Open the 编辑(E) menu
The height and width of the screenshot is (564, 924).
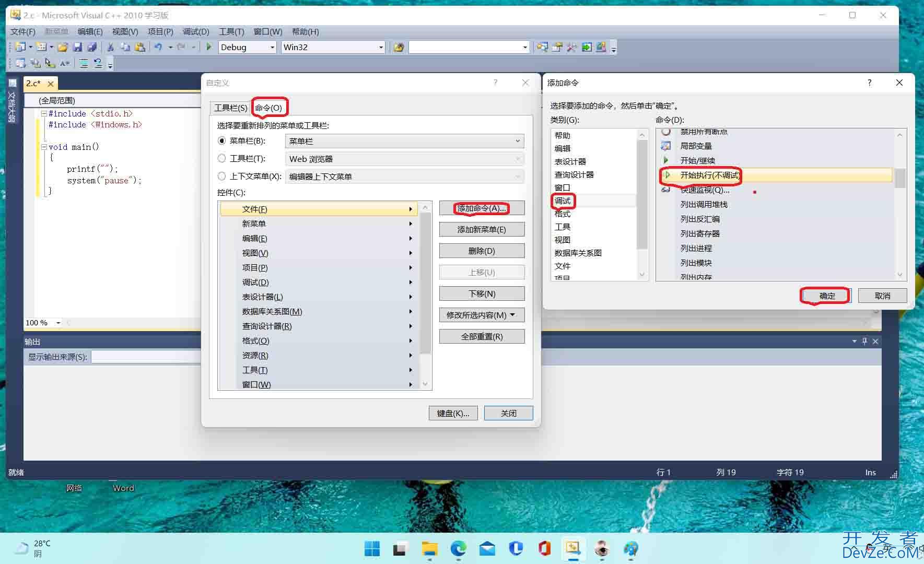tap(90, 32)
